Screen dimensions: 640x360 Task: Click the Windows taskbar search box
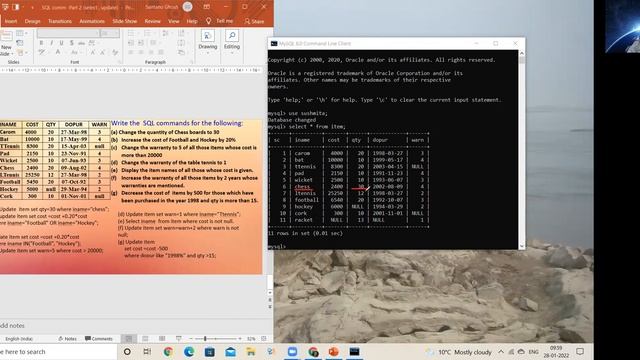tap(58, 352)
